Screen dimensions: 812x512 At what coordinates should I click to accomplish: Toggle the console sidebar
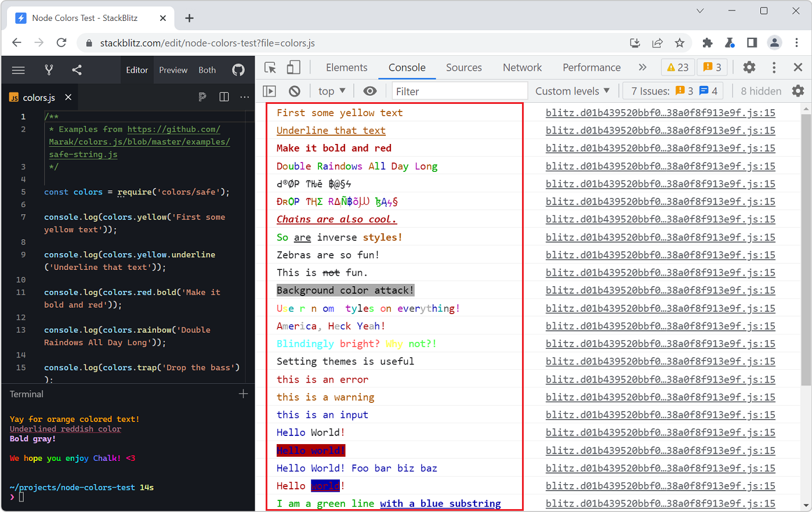tap(269, 91)
